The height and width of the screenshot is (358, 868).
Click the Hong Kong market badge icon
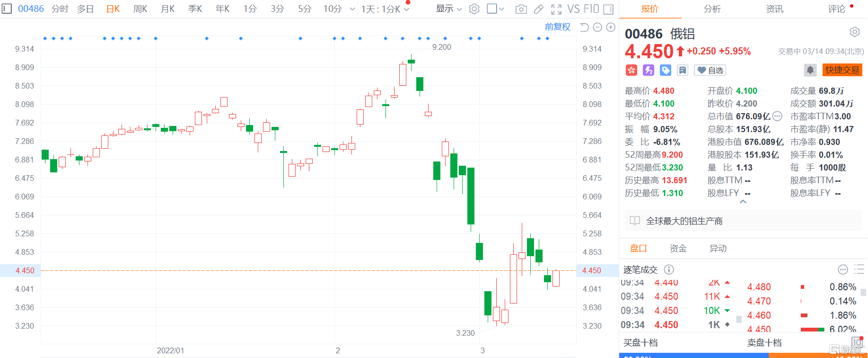[631, 70]
